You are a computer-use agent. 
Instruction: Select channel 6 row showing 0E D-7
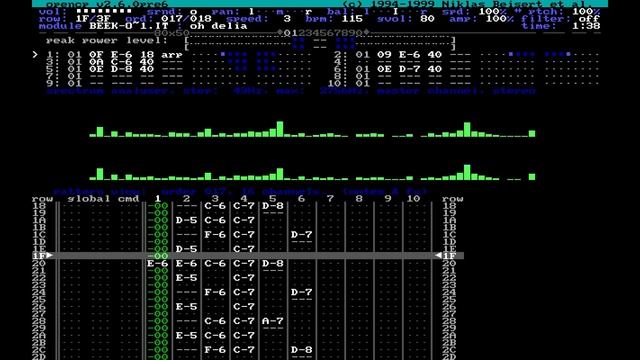coord(467,69)
